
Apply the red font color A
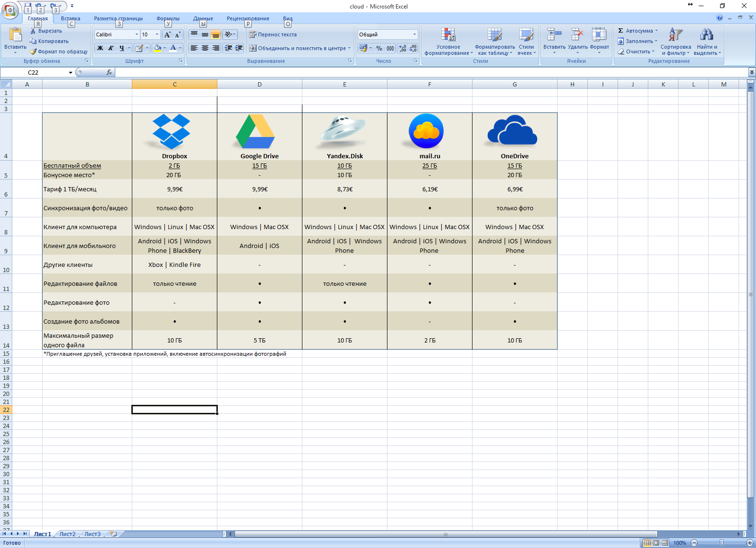pos(173,48)
